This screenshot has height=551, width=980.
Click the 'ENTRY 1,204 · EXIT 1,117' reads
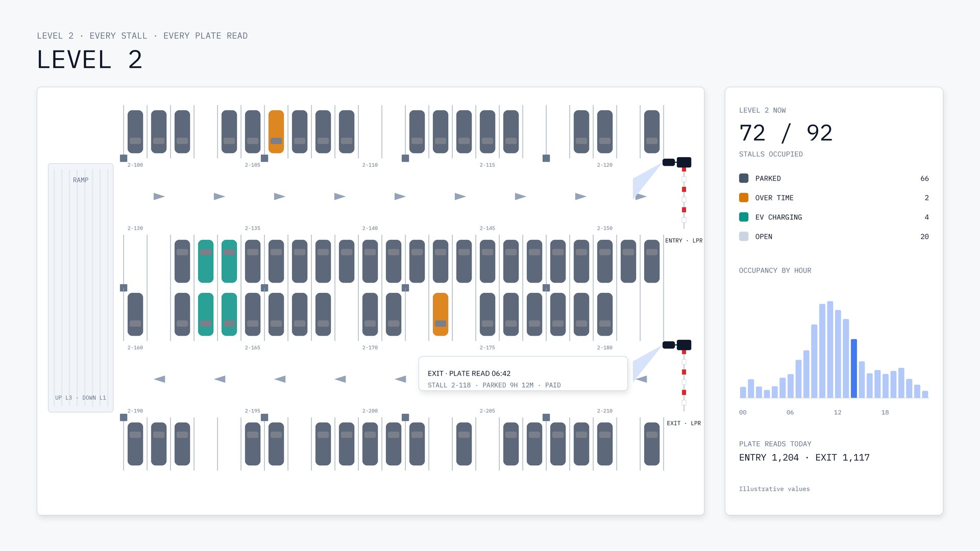coord(804,458)
